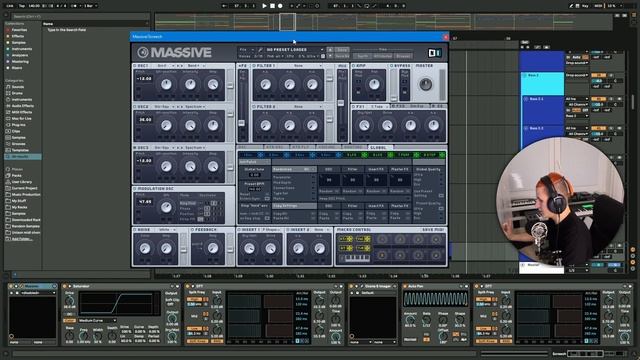Click the Native Instruments logo in Massive
This screenshot has height=360, width=640.
point(434,53)
